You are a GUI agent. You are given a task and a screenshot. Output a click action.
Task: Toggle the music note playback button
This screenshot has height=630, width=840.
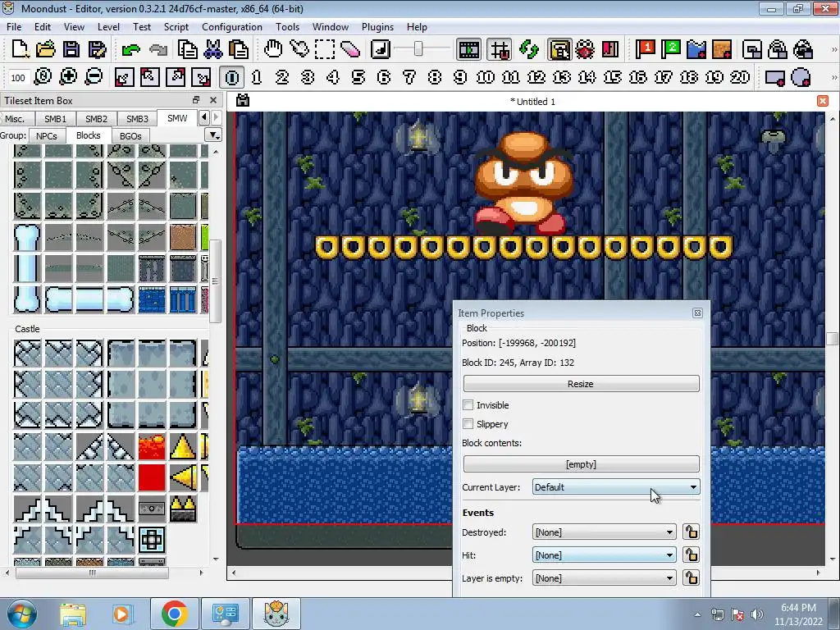(381, 49)
